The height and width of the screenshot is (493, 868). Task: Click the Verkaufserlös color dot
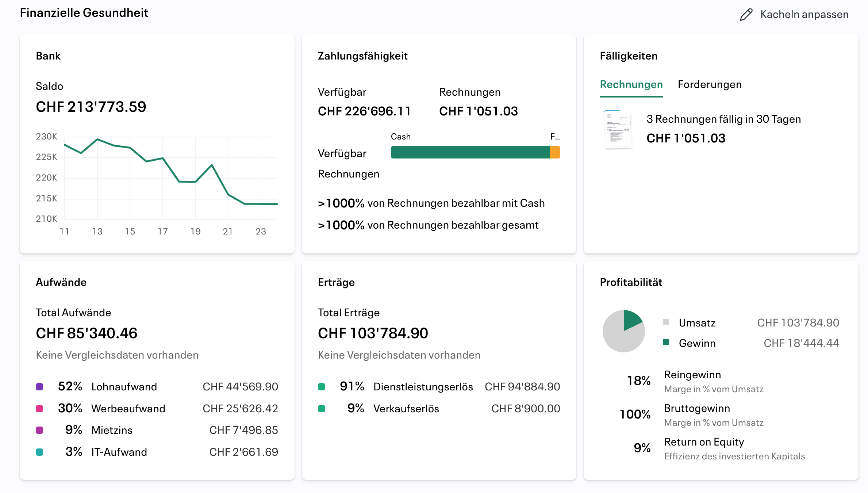click(x=322, y=408)
